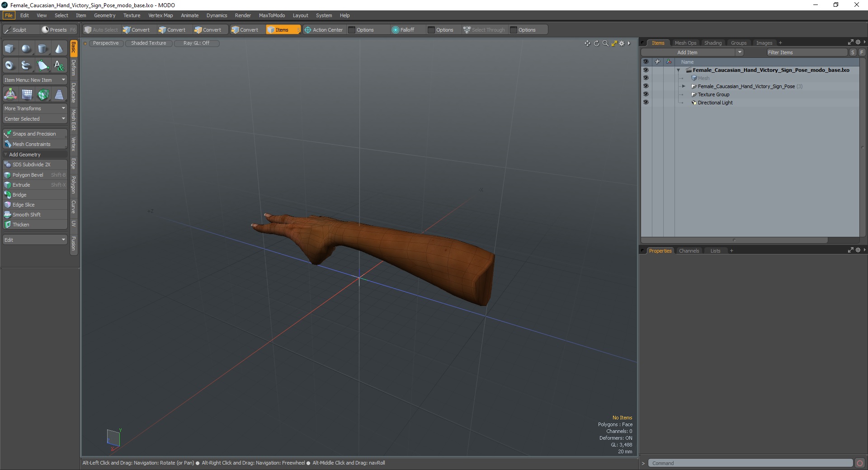
Task: Open the Vertex Map menu
Action: pos(160,15)
